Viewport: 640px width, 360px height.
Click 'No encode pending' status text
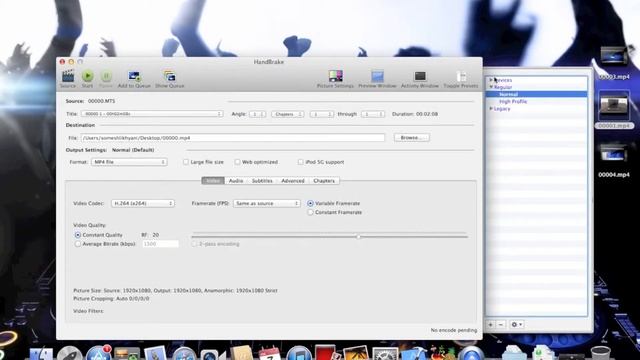click(x=453, y=330)
